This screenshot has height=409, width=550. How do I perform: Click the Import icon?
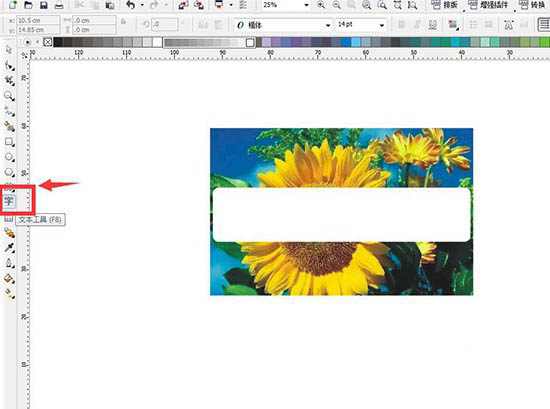[183, 5]
